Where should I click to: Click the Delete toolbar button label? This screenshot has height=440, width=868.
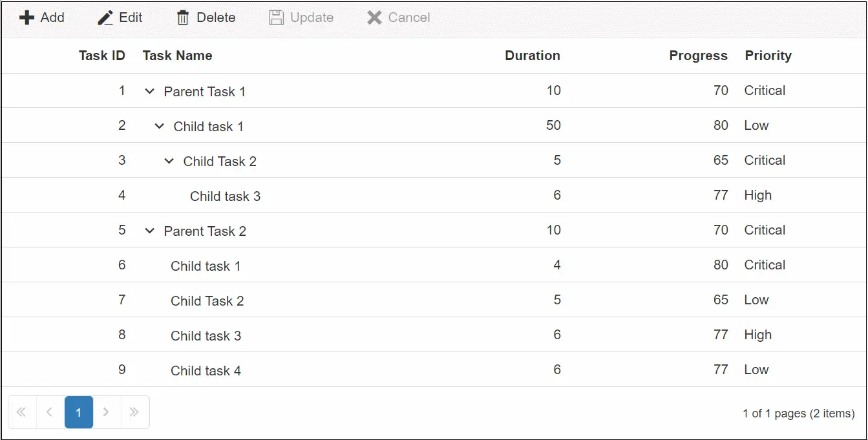coord(216,17)
